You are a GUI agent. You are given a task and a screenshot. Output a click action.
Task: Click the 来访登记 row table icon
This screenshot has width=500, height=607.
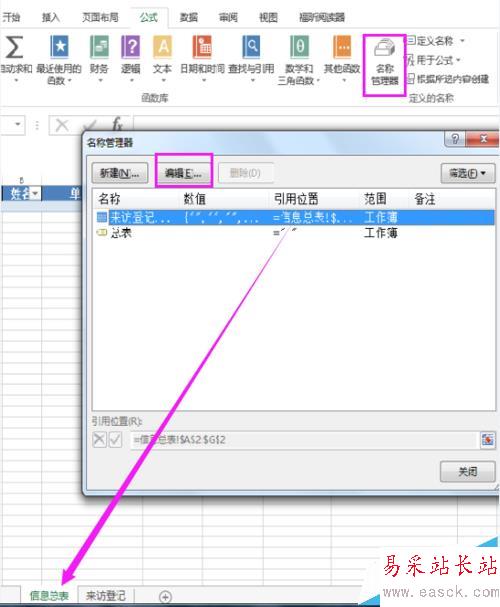(x=102, y=217)
